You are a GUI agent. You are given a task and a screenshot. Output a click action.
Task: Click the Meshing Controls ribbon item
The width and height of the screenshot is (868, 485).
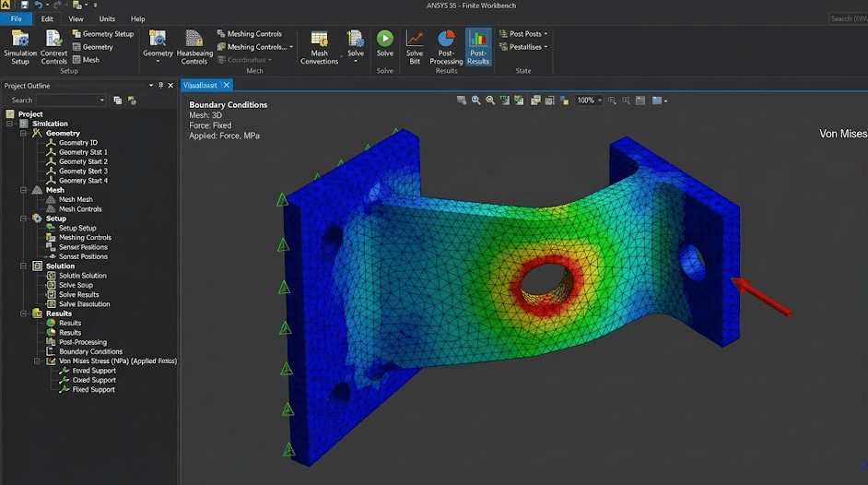(249, 34)
